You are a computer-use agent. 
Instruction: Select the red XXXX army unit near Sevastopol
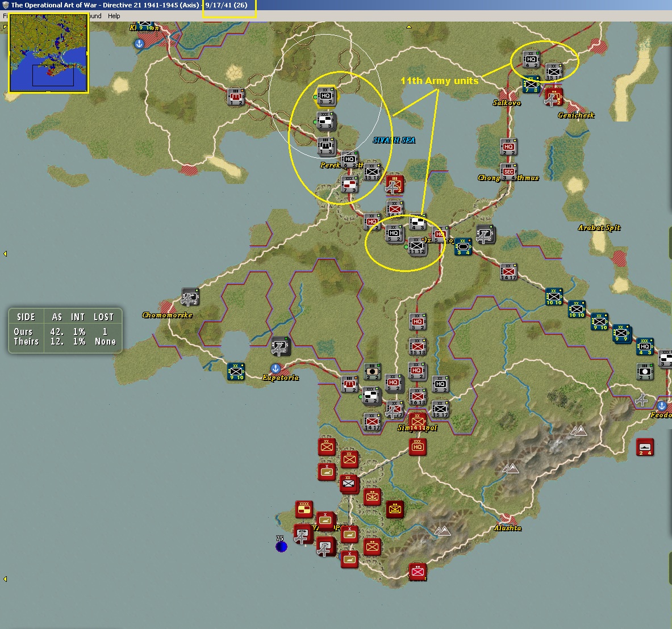[304, 510]
